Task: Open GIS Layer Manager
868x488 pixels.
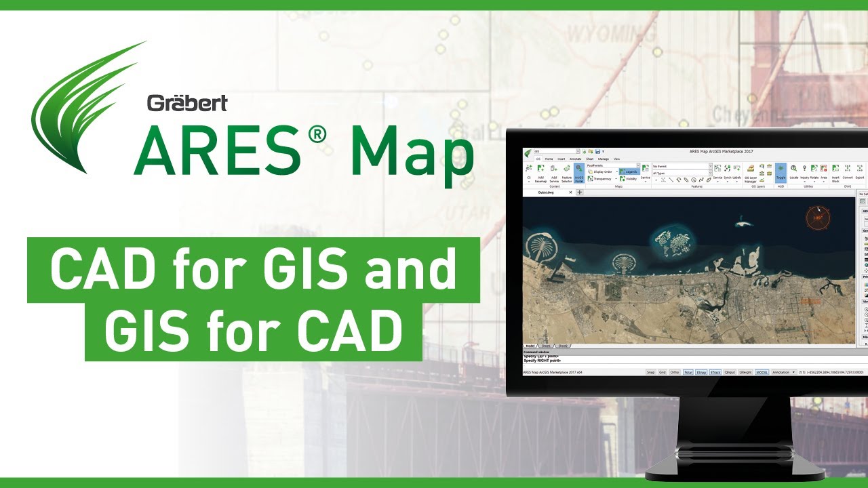Action: coord(751,174)
